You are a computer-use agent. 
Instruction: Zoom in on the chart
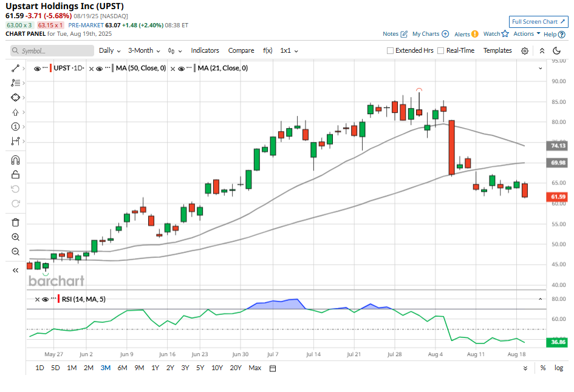pyautogui.click(x=15, y=237)
